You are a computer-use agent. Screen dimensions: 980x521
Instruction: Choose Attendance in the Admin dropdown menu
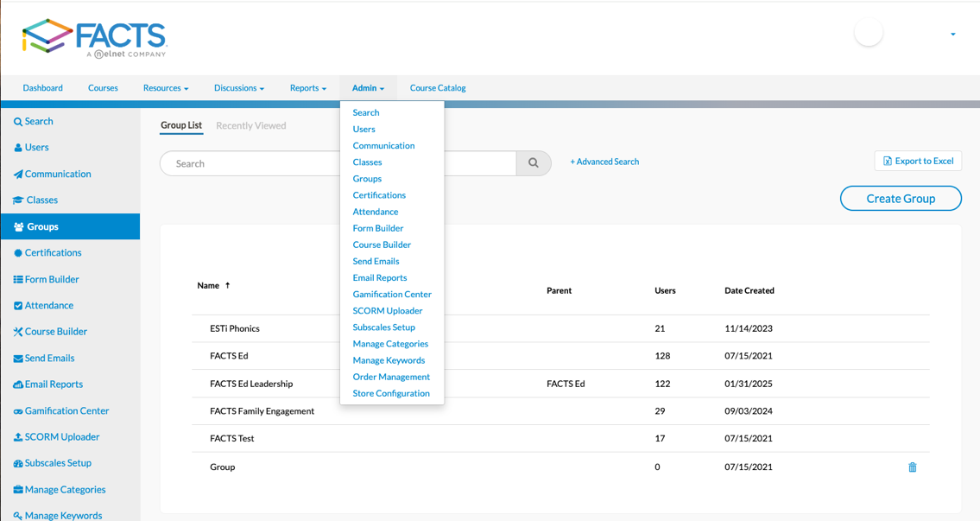pyautogui.click(x=376, y=212)
